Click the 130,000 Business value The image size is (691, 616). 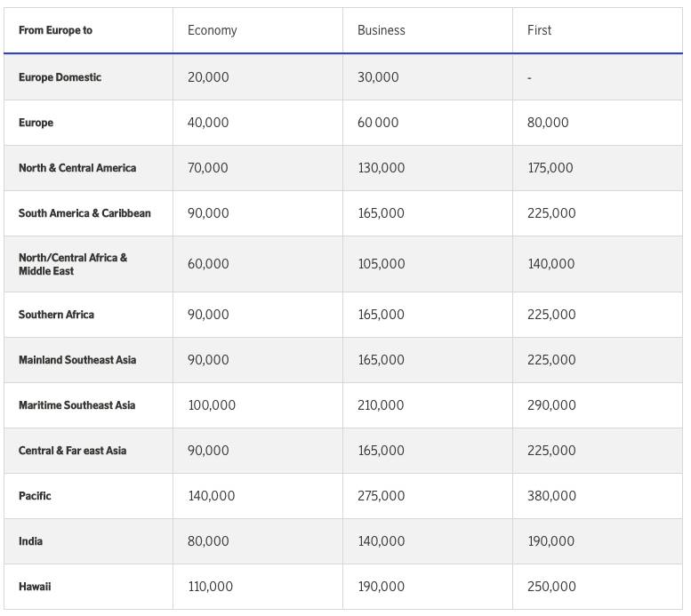pos(381,168)
